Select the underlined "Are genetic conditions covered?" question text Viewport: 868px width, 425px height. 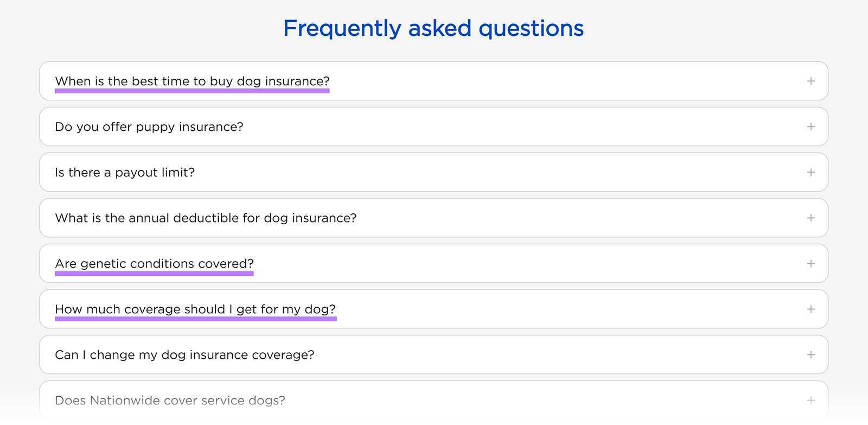click(154, 264)
